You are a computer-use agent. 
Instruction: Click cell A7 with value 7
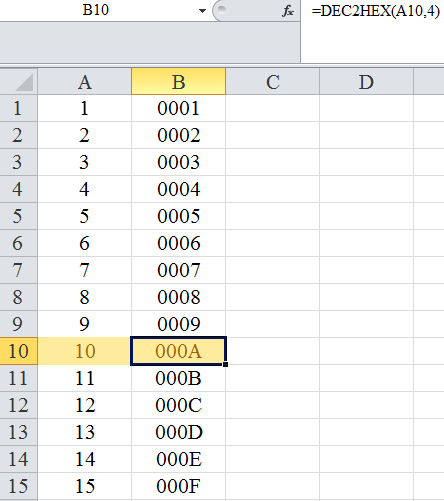pyautogui.click(x=85, y=270)
